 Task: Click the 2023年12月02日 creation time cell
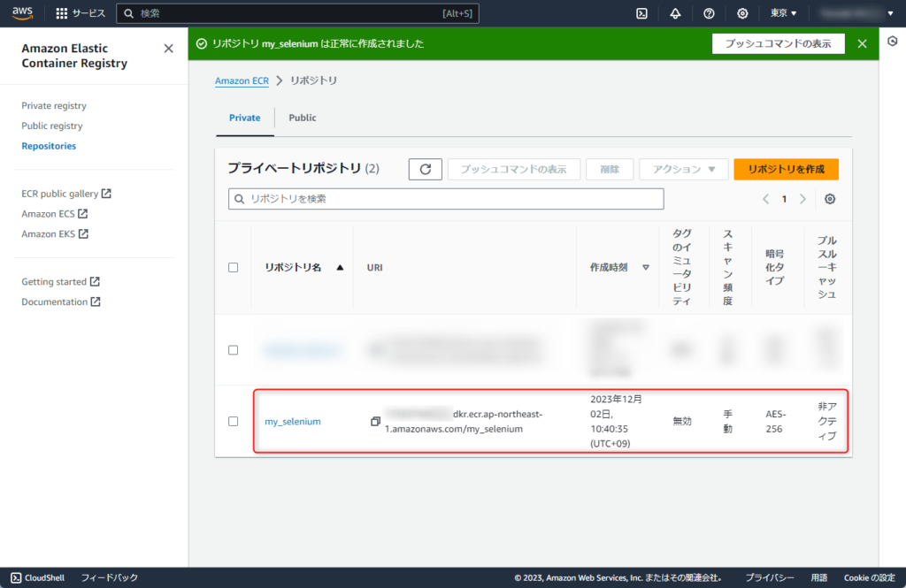tap(616, 422)
